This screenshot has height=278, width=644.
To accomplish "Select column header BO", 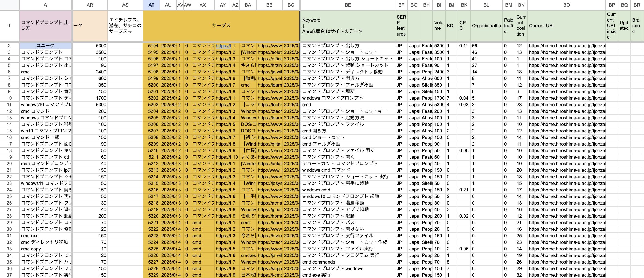I will [566, 5].
